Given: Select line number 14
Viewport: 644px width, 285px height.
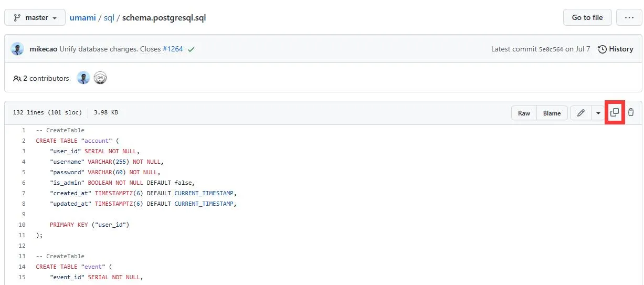Looking at the screenshot, I should (22, 267).
